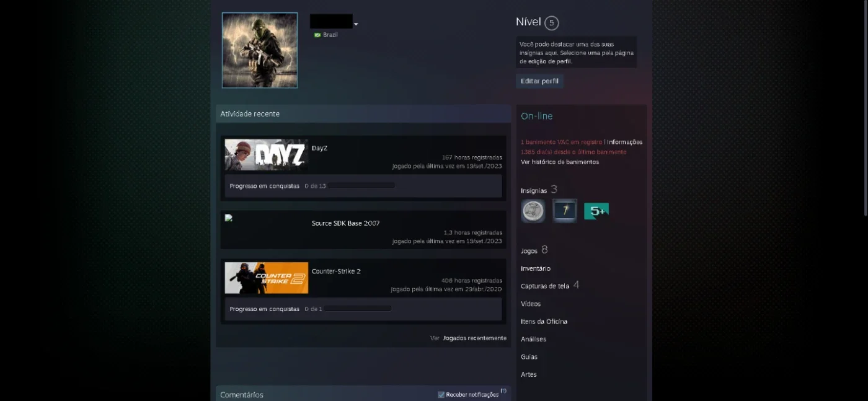The height and width of the screenshot is (401, 868).
Task: Click the Brazil flag icon
Action: (x=317, y=35)
